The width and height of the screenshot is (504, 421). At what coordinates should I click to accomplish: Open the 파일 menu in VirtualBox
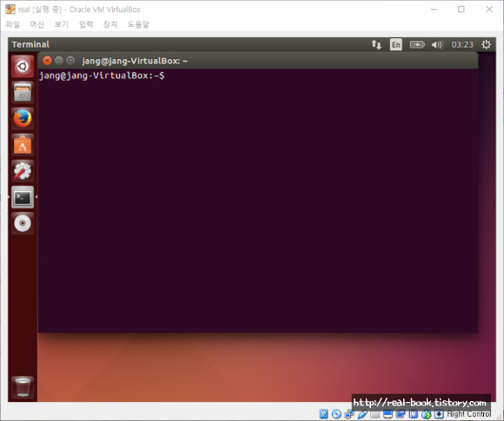(13, 24)
